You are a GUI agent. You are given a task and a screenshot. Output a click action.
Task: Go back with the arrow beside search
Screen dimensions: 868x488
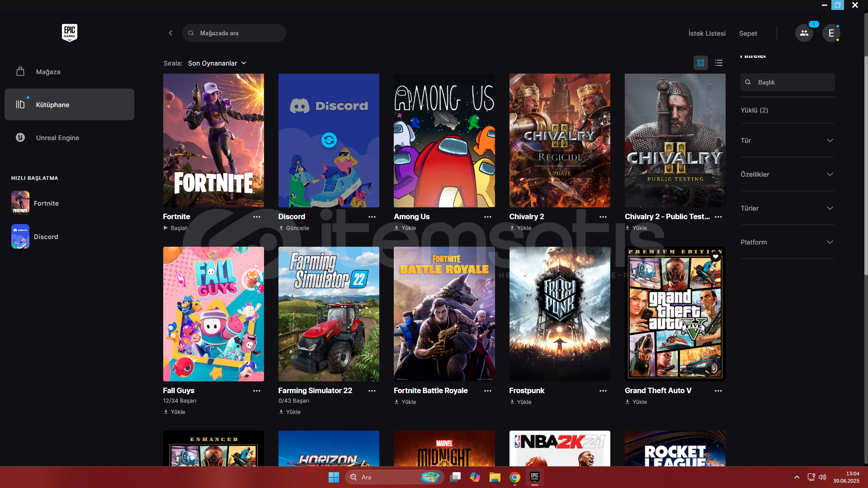pos(170,33)
